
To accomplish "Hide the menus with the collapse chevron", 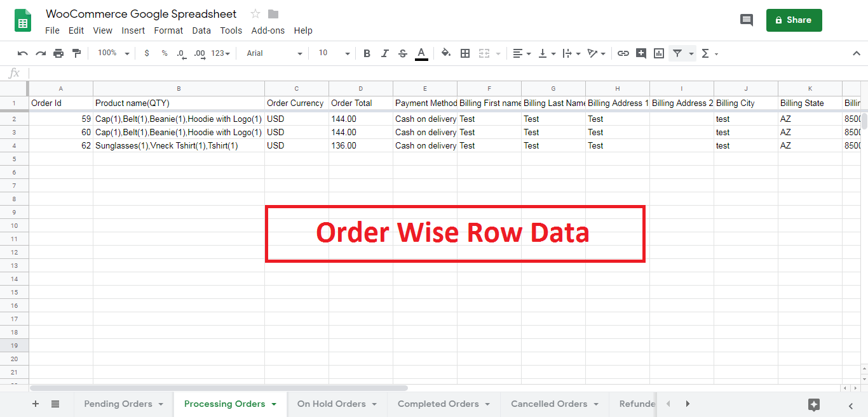I will point(856,54).
